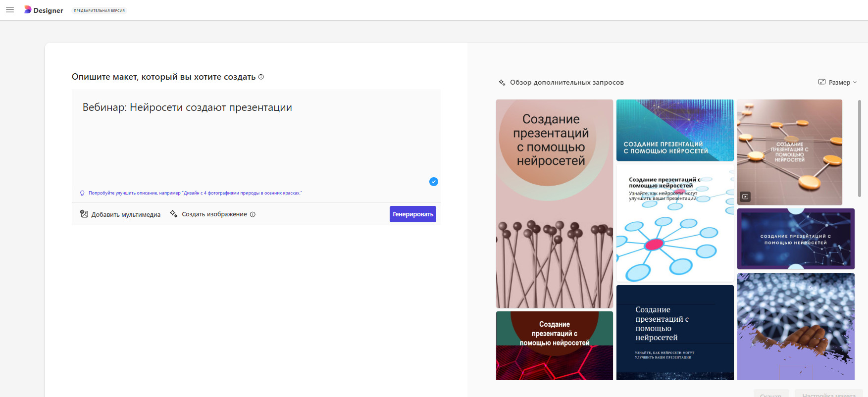
Task: Select the orange network nodes design
Action: 790,152
